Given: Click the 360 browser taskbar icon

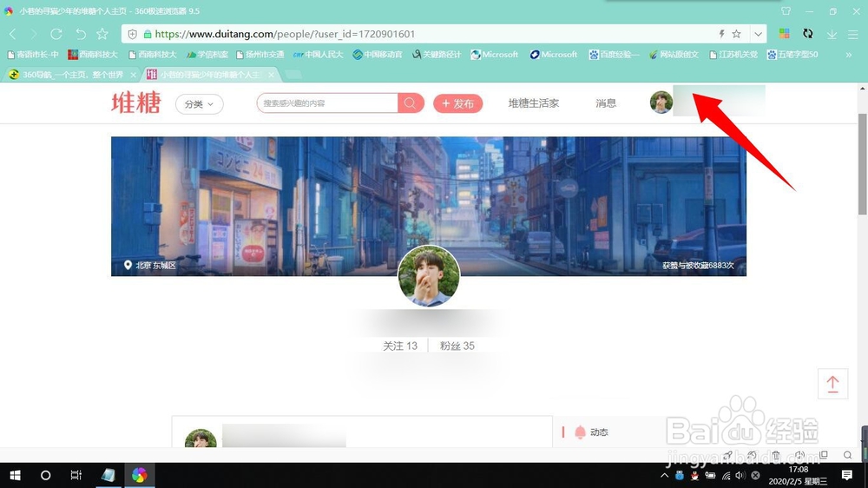Looking at the screenshot, I should click(139, 475).
